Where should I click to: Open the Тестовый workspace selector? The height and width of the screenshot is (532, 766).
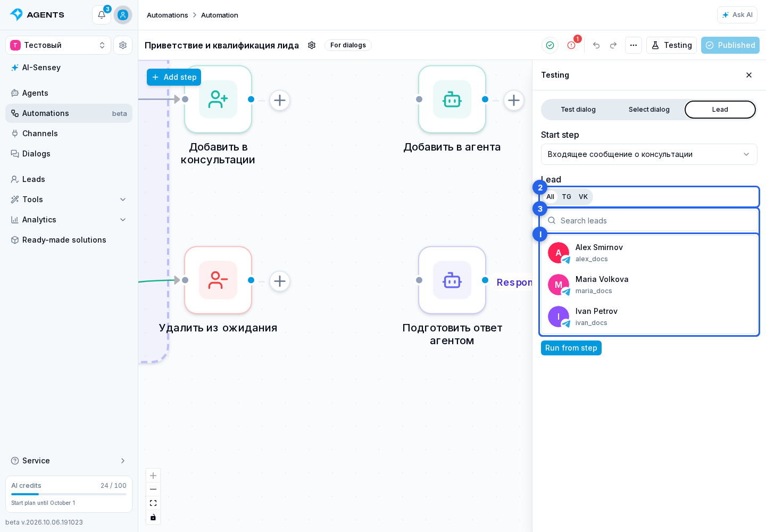(58, 45)
